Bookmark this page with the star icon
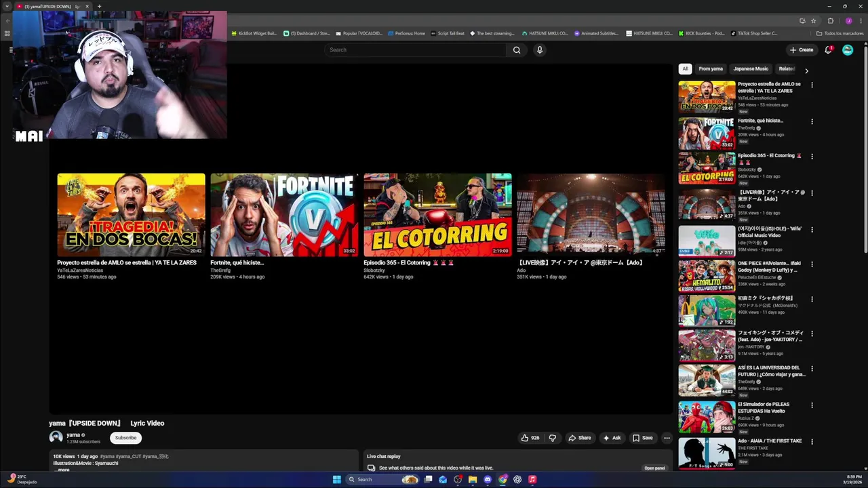The width and height of the screenshot is (868, 488). pyautogui.click(x=813, y=20)
